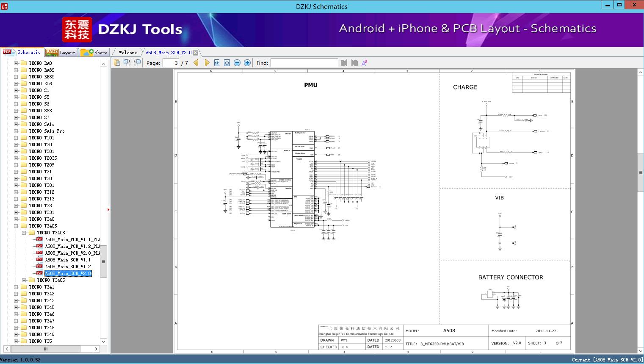Expand the TECNO T35 tree node
Image resolution: width=644 pixels, height=364 pixels.
[16, 341]
